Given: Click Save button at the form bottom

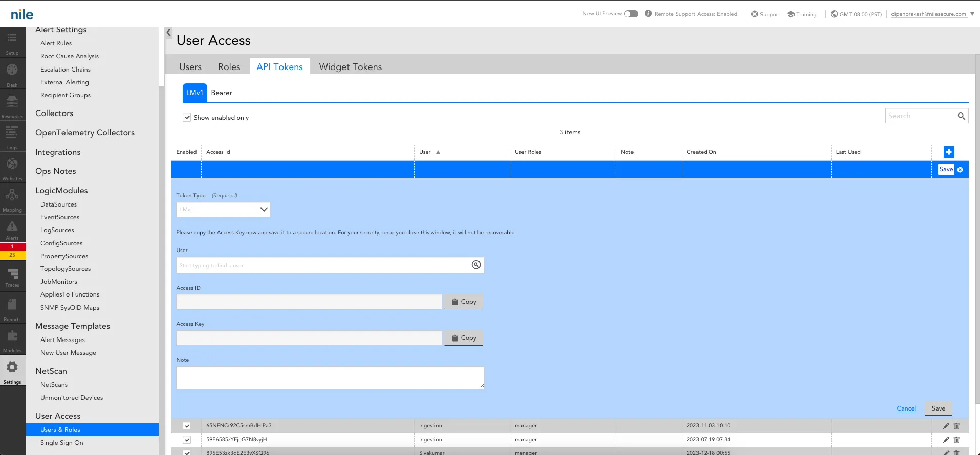Looking at the screenshot, I should (938, 408).
